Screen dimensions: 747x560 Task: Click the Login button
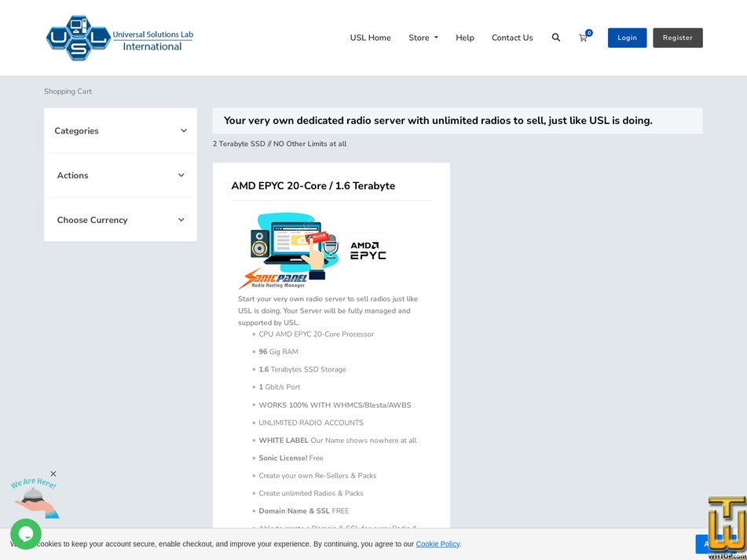point(627,38)
